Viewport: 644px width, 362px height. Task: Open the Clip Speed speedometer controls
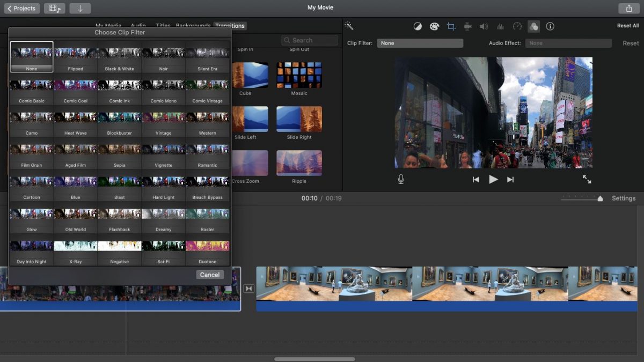point(517,26)
